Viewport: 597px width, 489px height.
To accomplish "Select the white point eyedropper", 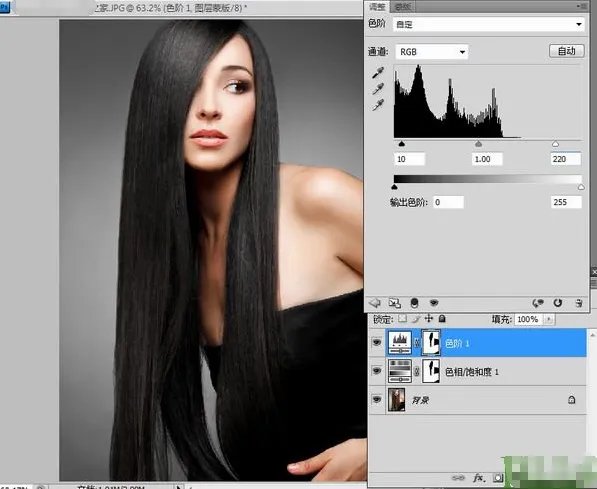I will pos(378,105).
